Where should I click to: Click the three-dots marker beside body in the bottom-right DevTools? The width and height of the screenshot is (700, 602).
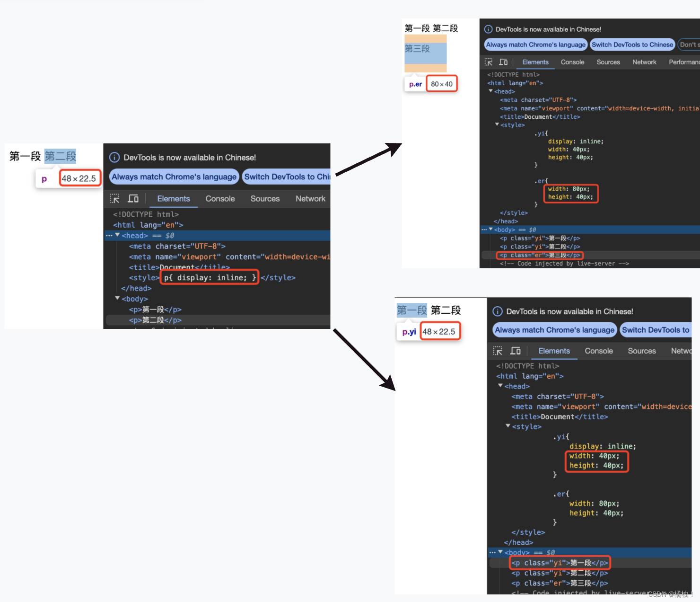(492, 552)
